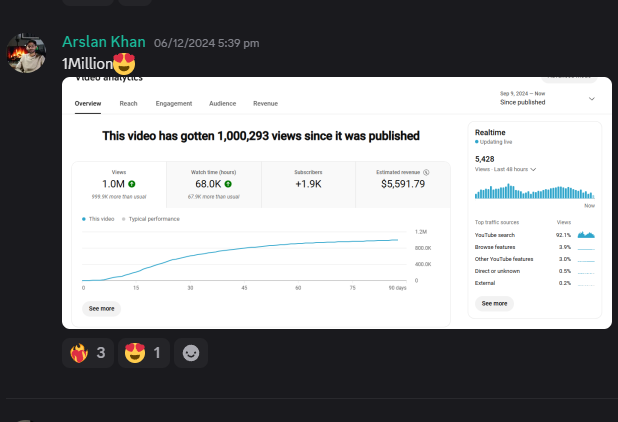Click the 3.9% Browse features value
618x422 pixels.
pos(565,247)
